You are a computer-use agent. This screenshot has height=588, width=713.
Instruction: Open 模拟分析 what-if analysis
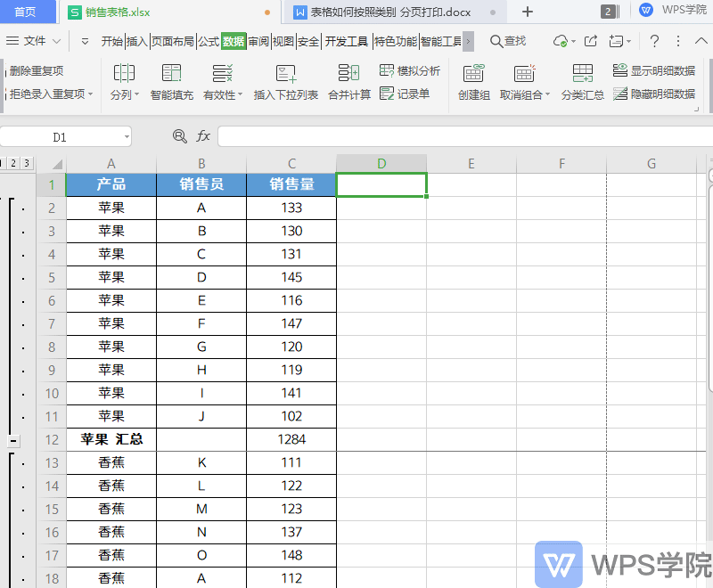pos(410,70)
